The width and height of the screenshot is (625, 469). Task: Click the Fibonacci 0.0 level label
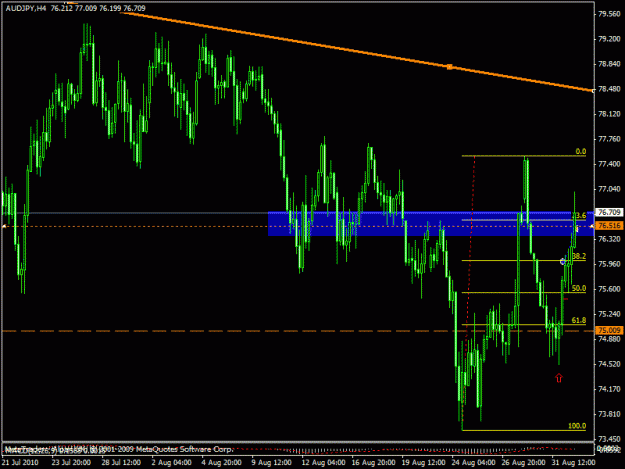(581, 151)
